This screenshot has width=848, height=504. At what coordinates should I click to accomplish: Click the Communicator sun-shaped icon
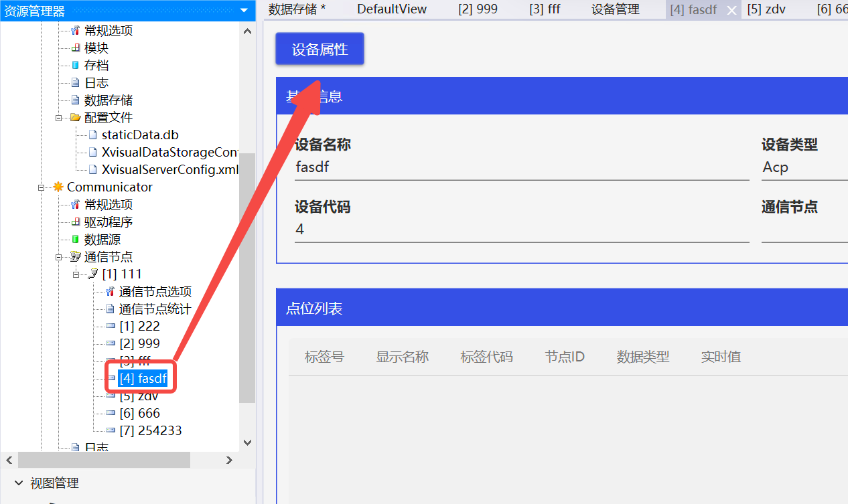point(58,187)
